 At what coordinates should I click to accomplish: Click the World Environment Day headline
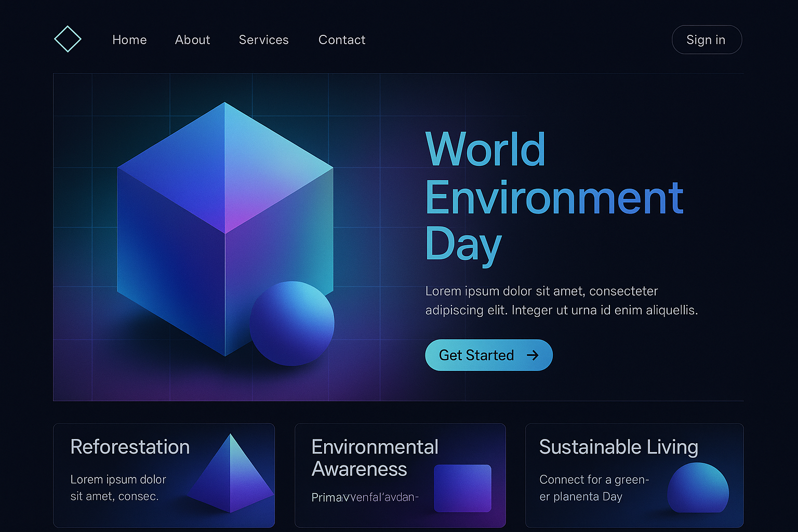[554, 196]
